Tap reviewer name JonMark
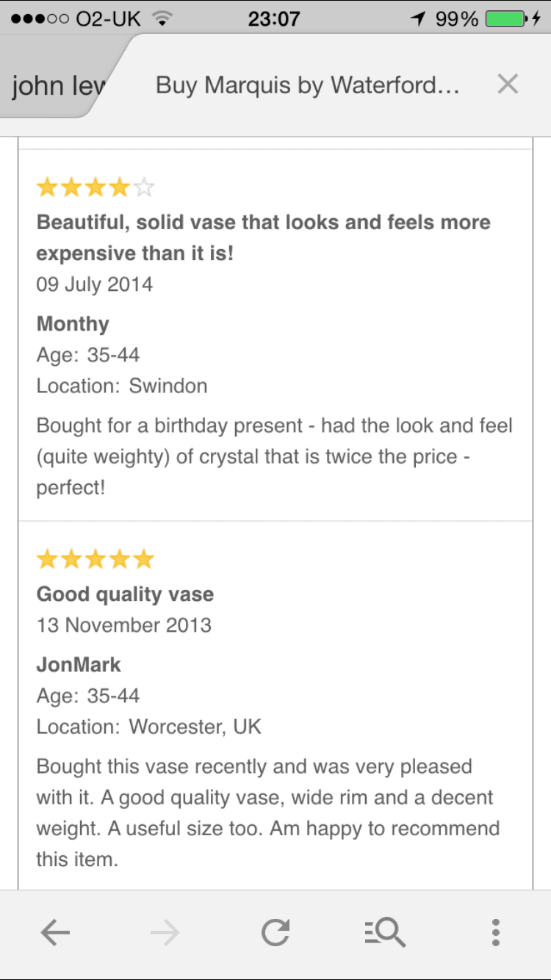 click(x=79, y=665)
